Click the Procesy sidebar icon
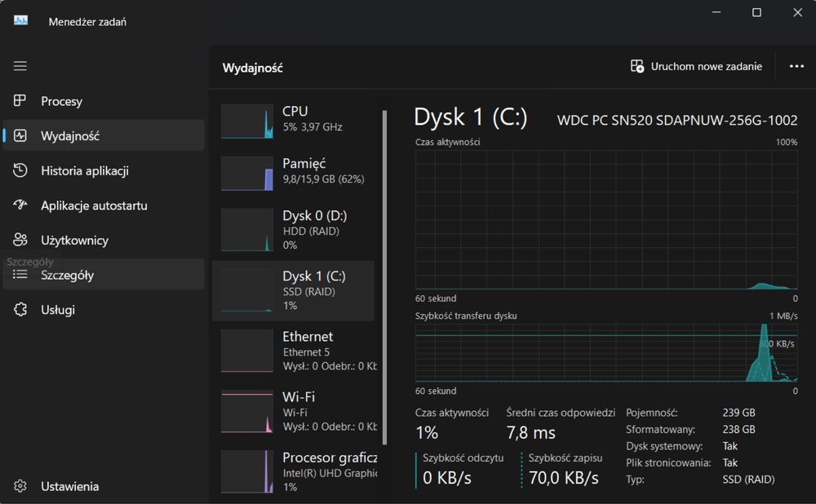Image resolution: width=816 pixels, height=504 pixels. coord(20,100)
